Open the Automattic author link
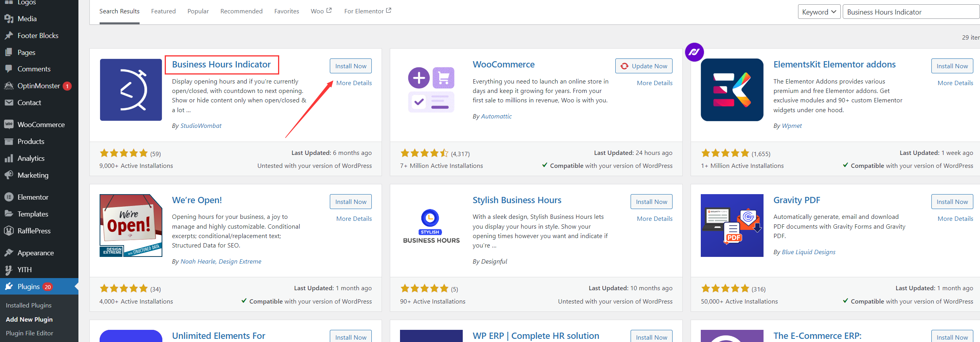This screenshot has width=980, height=342. [x=496, y=116]
